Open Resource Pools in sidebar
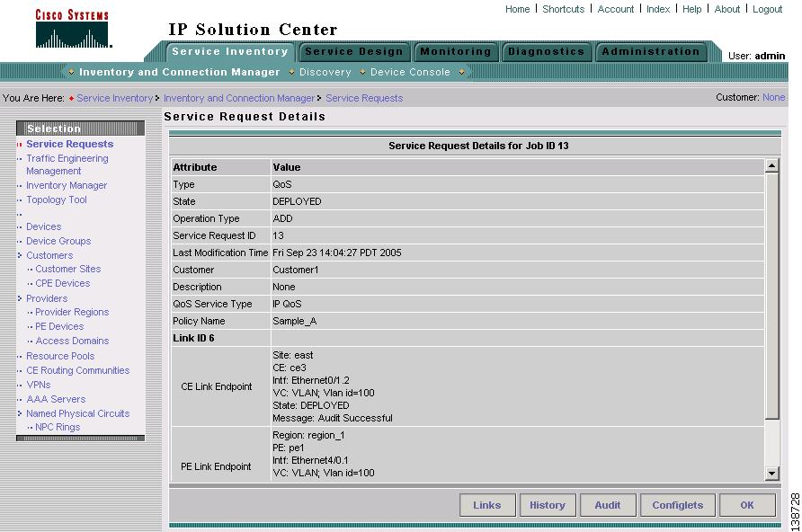The image size is (802, 532). (x=60, y=356)
